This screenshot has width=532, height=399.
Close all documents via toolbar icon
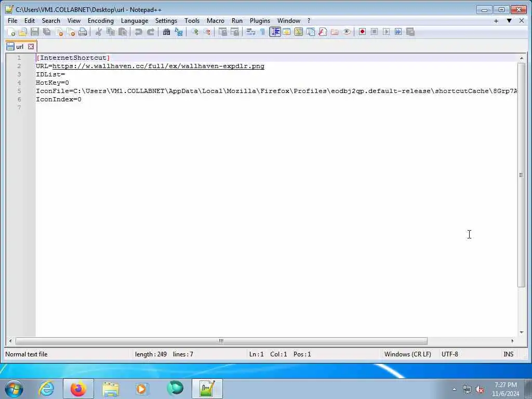tap(71, 32)
